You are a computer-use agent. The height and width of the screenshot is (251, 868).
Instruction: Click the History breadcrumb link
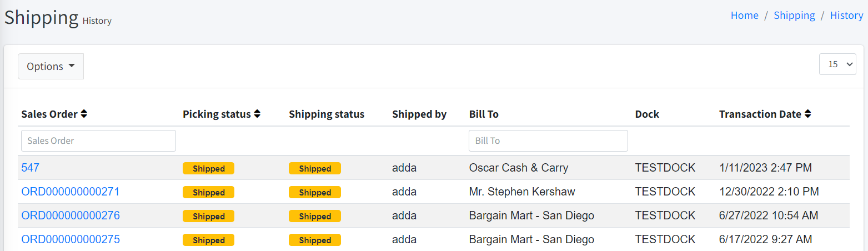pos(846,16)
